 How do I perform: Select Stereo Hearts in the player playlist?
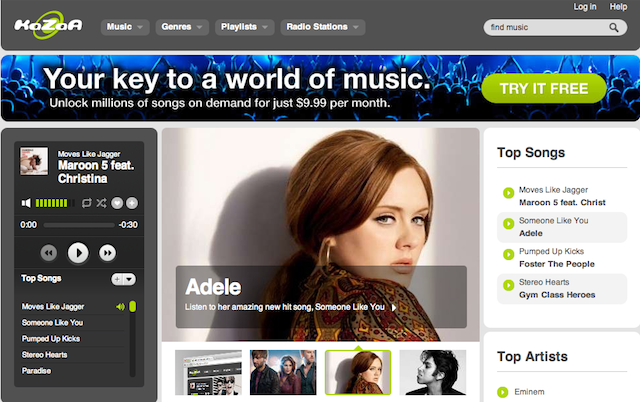click(44, 355)
